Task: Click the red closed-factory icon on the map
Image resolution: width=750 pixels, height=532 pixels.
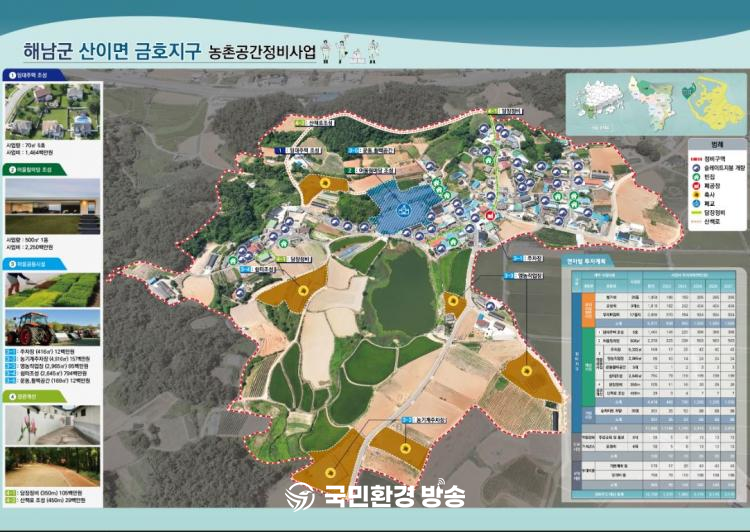Action: pos(490,215)
